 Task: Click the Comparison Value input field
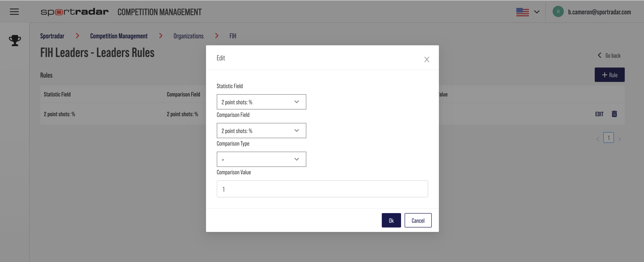322,189
